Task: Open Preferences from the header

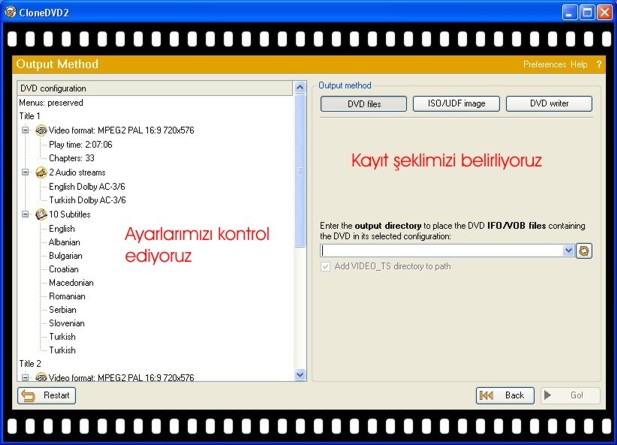Action: click(x=544, y=64)
